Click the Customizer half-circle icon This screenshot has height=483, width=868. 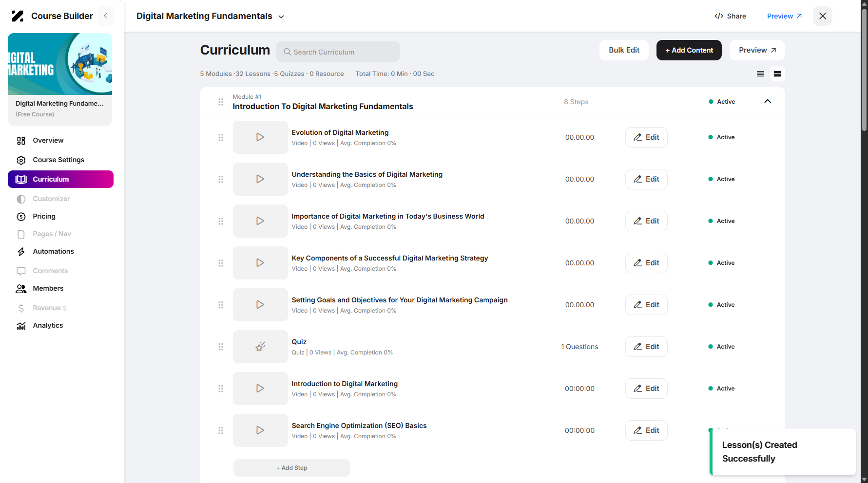click(x=21, y=199)
